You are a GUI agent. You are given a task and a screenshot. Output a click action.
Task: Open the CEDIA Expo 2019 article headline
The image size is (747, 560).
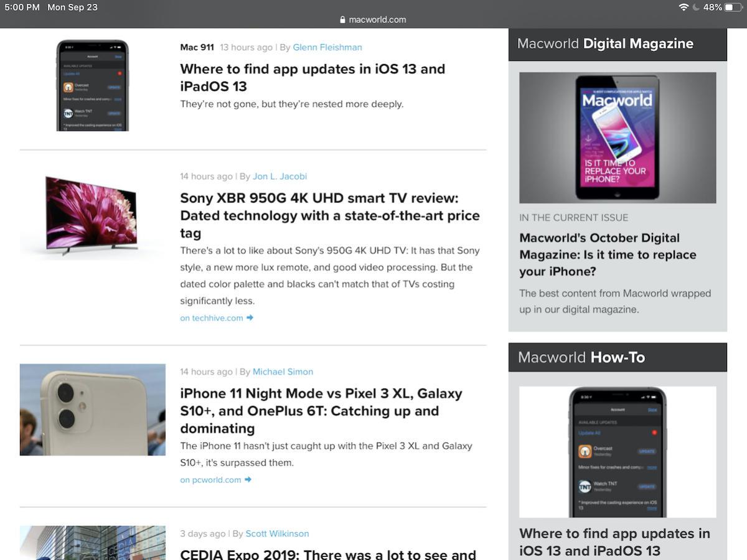[x=328, y=554]
